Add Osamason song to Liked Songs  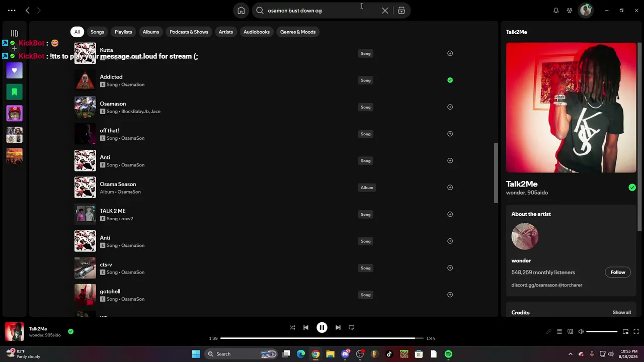tap(450, 107)
